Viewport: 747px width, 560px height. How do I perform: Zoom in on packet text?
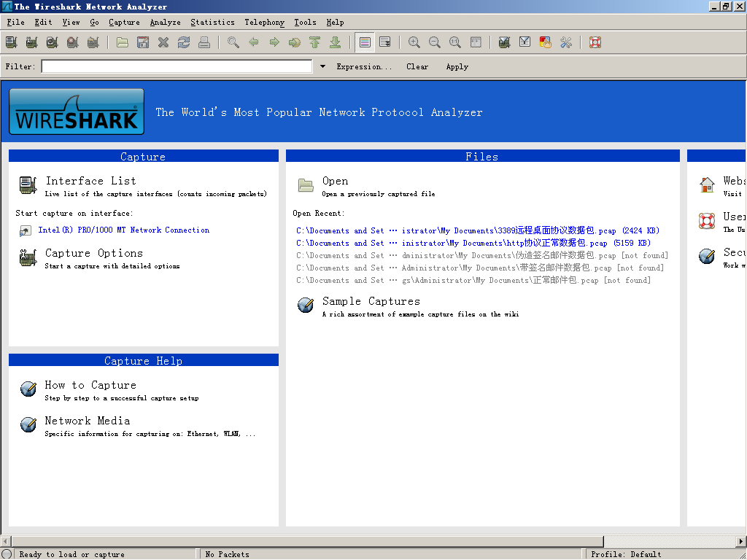(x=414, y=42)
